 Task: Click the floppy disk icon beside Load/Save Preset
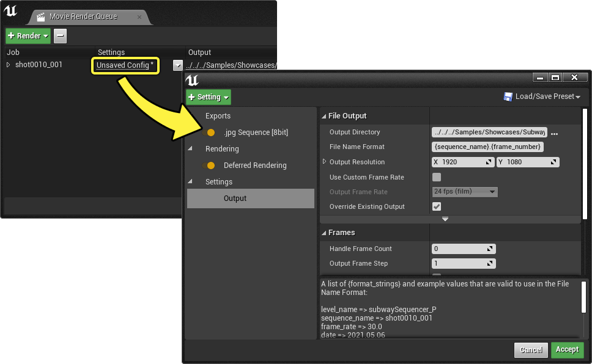(508, 96)
